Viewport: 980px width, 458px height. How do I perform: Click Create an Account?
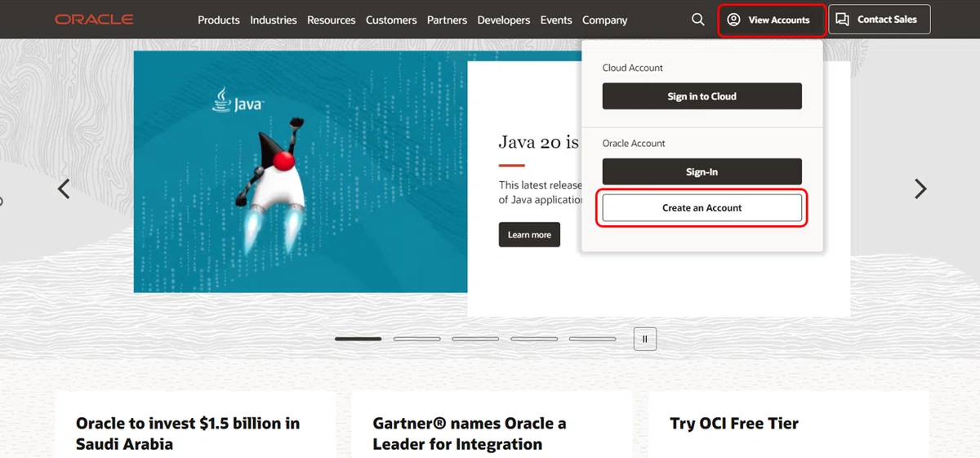click(702, 208)
